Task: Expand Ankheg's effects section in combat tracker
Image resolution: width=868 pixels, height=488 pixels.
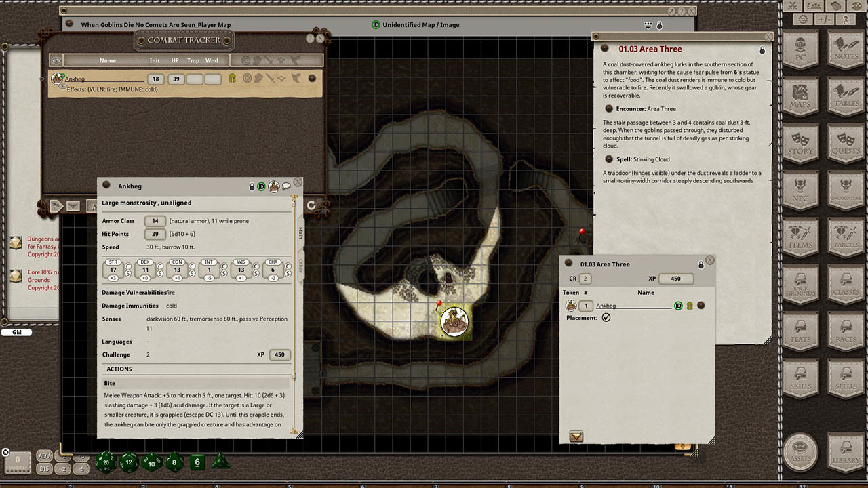Action: [x=62, y=88]
